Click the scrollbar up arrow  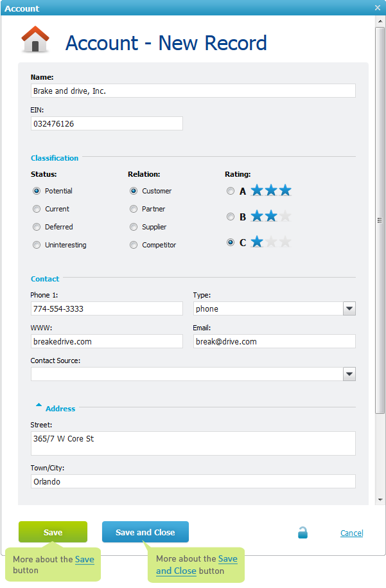[380, 21]
